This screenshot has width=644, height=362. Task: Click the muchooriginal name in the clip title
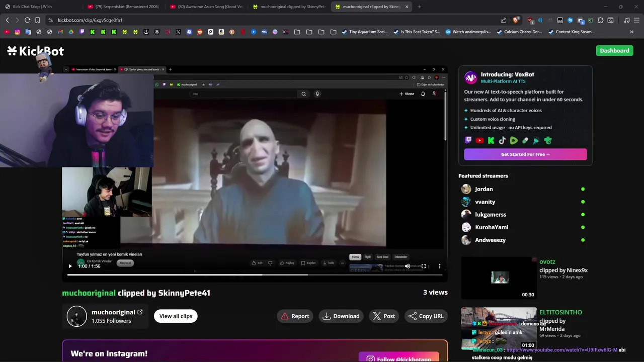coord(89,293)
